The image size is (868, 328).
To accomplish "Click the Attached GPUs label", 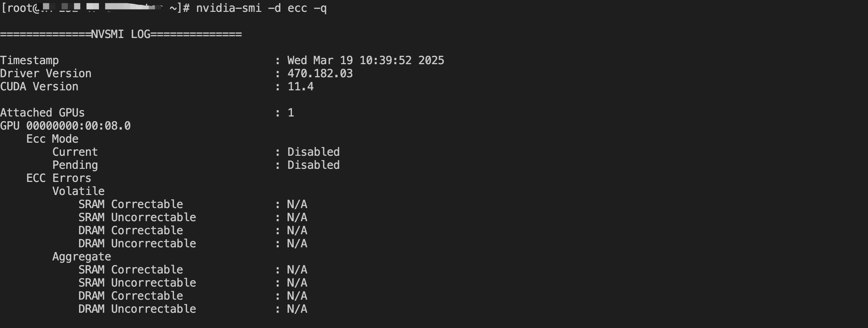I will click(x=42, y=113).
